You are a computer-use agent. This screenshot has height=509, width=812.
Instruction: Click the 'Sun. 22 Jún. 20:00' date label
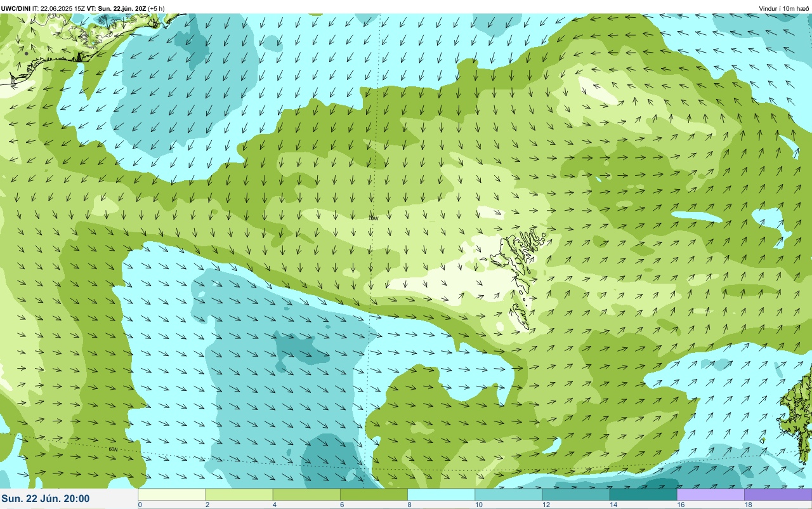coord(46,499)
